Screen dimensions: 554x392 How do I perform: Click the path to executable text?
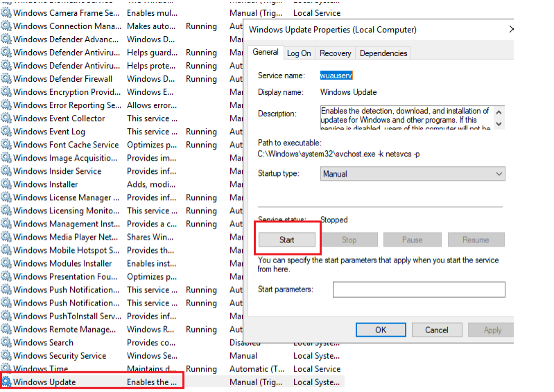(x=338, y=154)
